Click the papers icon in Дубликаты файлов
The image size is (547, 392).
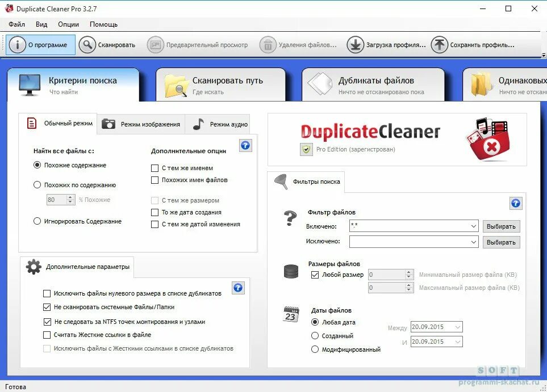tap(320, 83)
